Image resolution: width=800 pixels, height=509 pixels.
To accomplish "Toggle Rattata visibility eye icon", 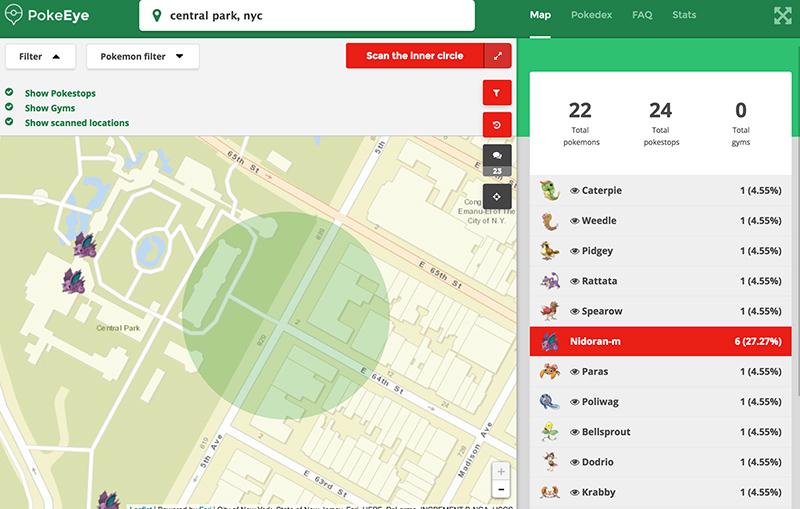I will pos(574,281).
